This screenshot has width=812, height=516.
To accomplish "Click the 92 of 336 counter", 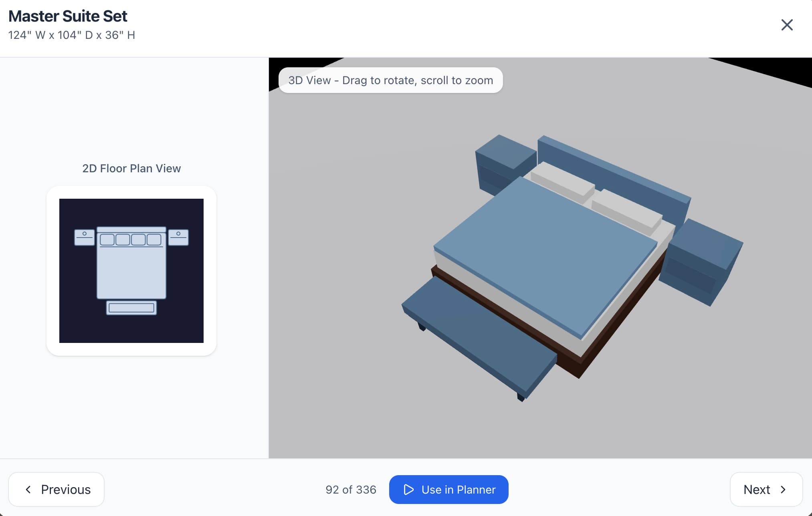I will (x=351, y=489).
